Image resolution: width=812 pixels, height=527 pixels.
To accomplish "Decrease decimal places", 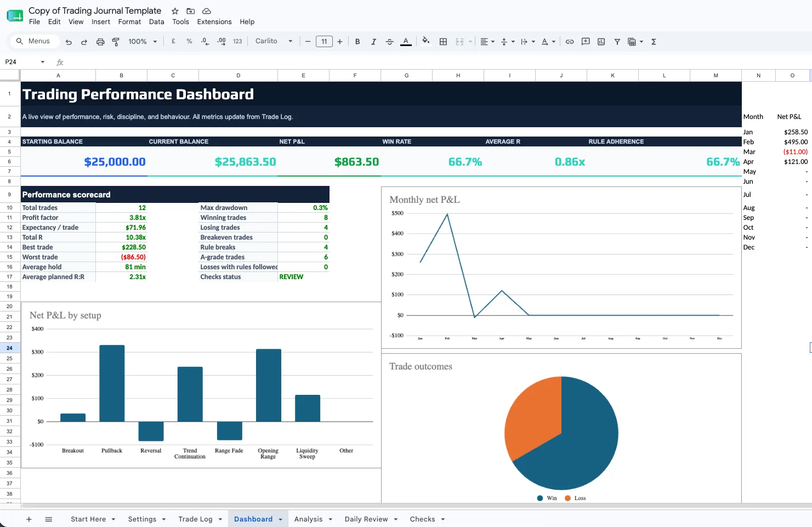I will [x=205, y=42].
